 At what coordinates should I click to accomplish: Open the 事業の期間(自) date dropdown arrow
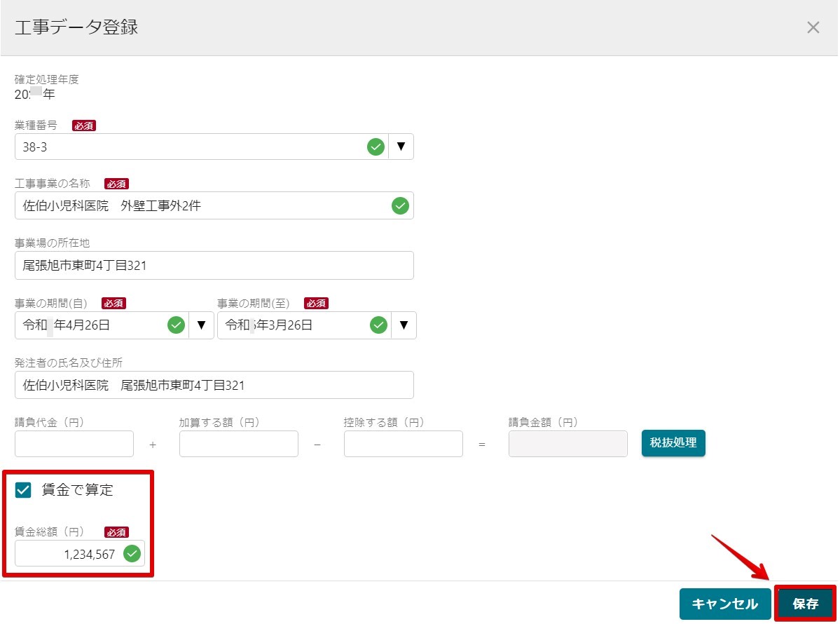coord(202,325)
